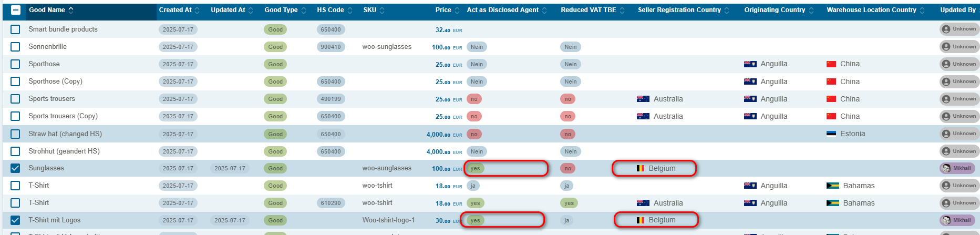Open the Smart bundle products item
The width and height of the screenshot is (980, 235).
(x=63, y=29)
